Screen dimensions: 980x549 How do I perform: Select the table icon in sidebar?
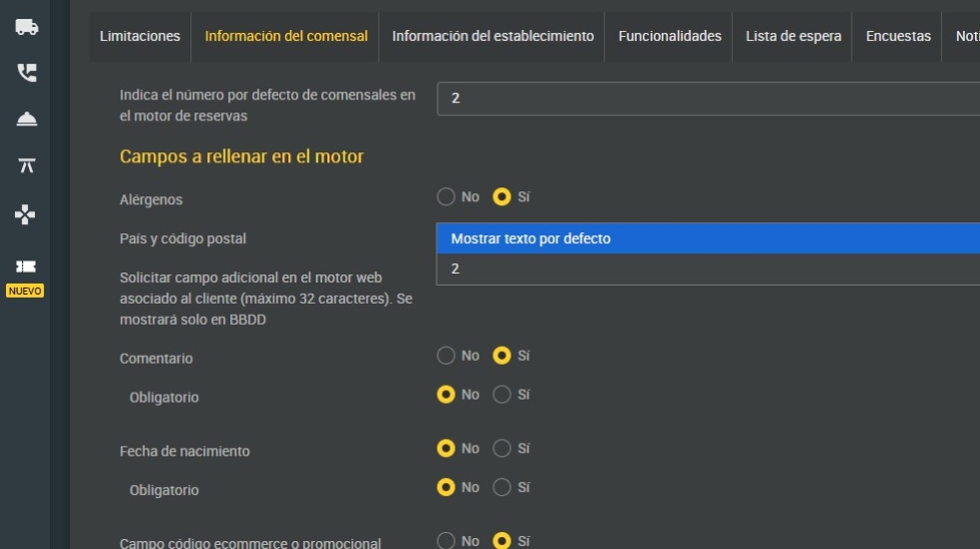pyautogui.click(x=27, y=165)
